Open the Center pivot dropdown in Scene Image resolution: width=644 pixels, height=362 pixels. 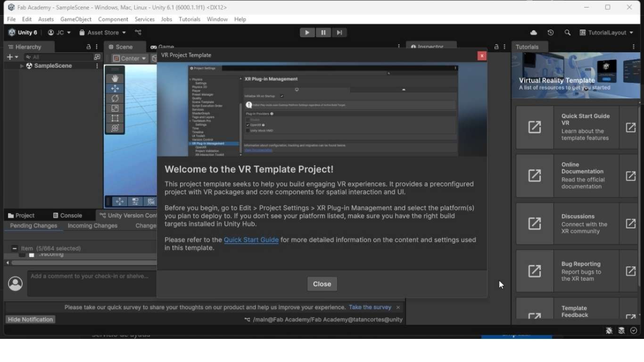[x=130, y=58]
